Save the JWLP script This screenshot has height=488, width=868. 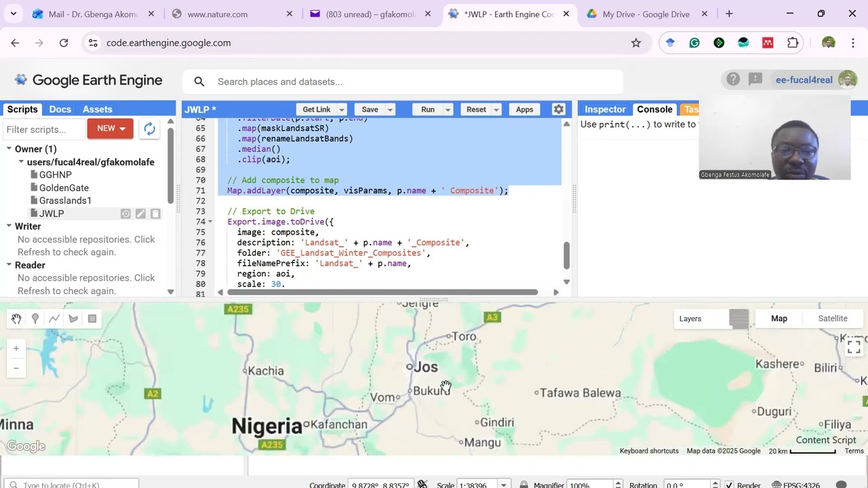pyautogui.click(x=370, y=110)
